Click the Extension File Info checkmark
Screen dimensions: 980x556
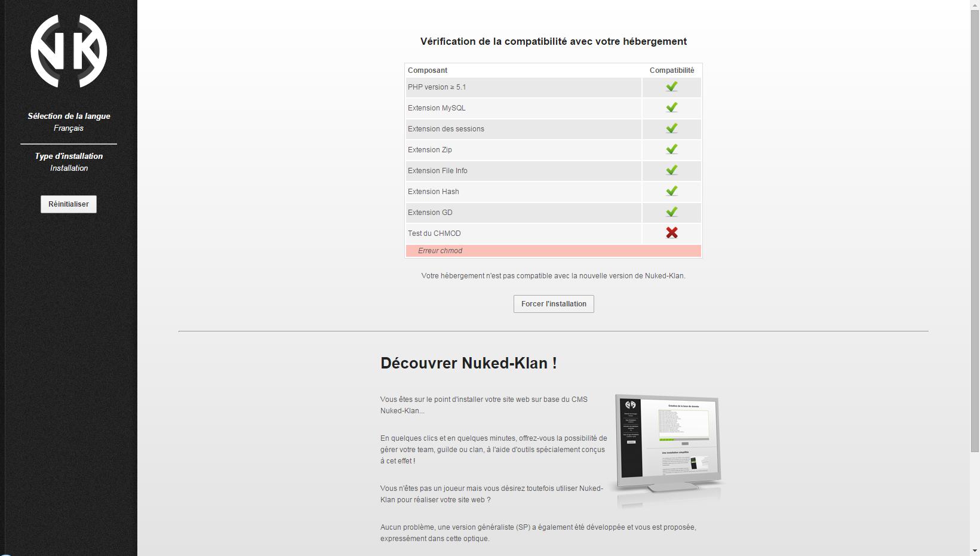click(x=671, y=171)
